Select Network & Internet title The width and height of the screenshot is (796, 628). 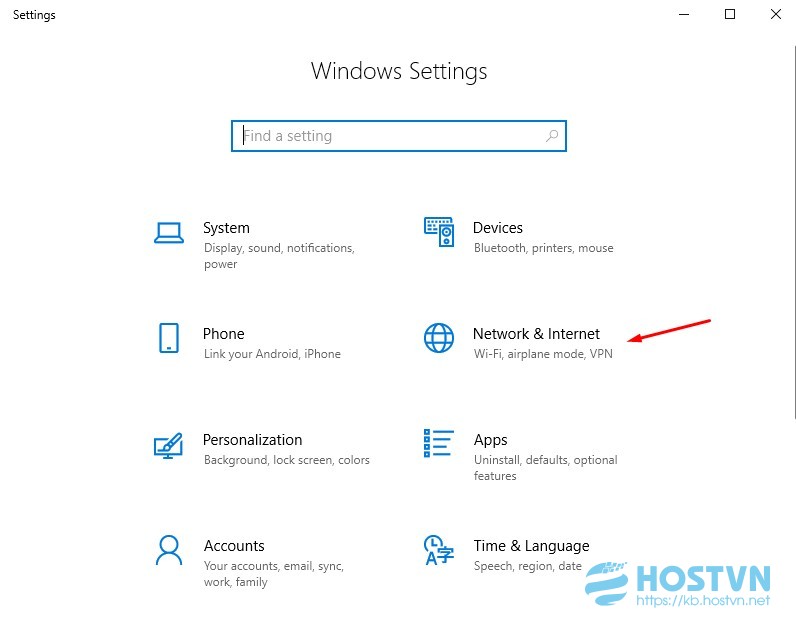[536, 334]
